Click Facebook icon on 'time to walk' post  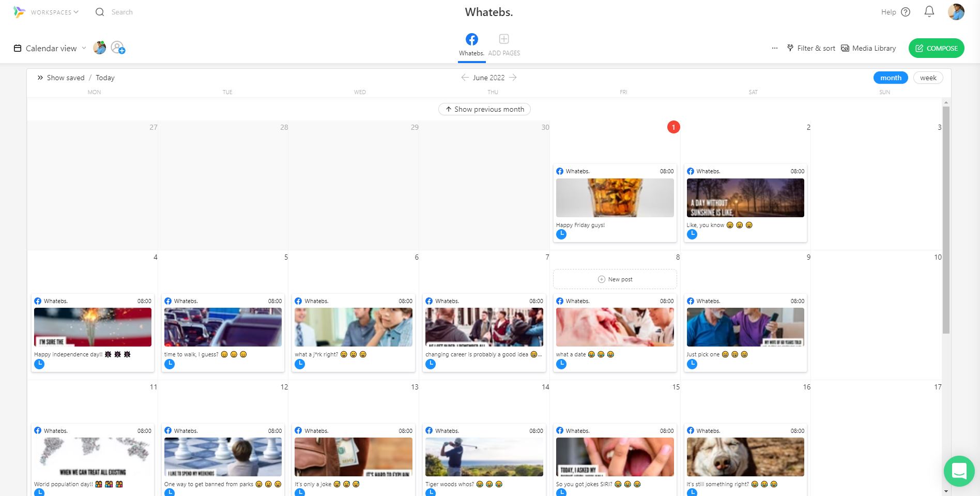(168, 301)
